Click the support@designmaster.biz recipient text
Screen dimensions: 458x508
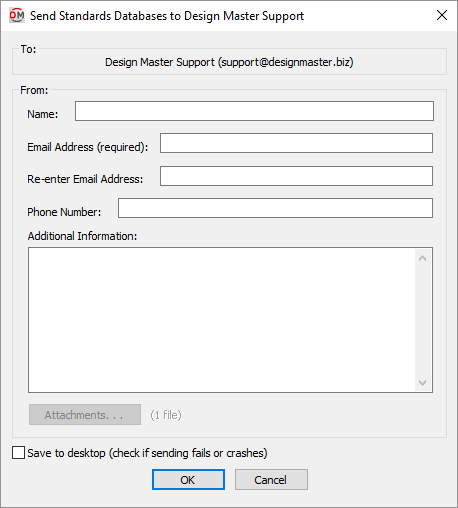coord(286,62)
